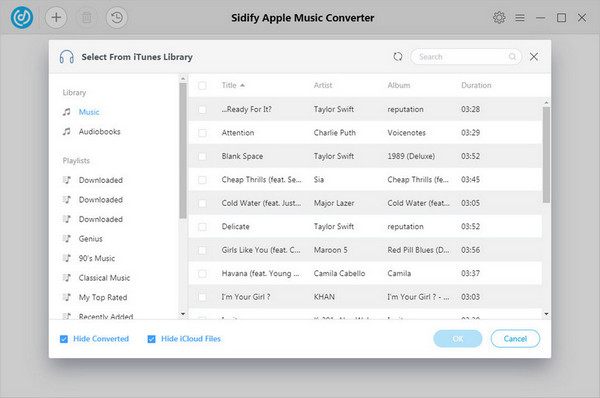Screen dimensions: 600x398
Task: Click the Charlie Puth artist cell
Action: (334, 133)
